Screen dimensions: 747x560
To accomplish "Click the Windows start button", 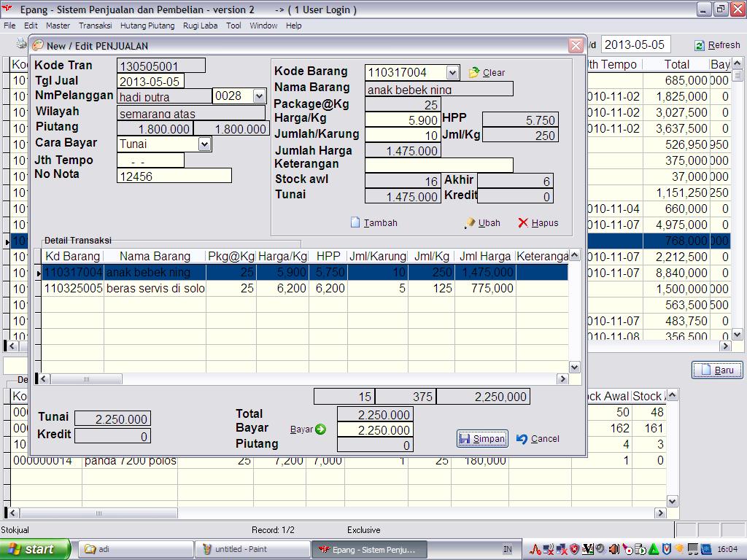I will click(35, 549).
